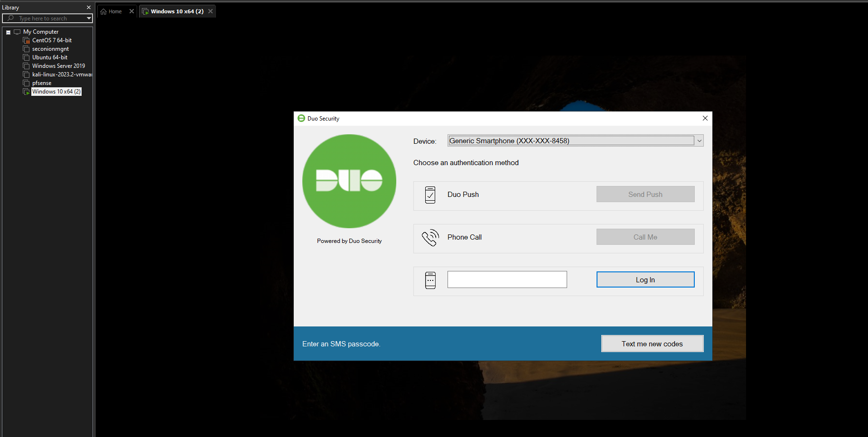
Task: Request codes with Text me new codes
Action: 652,344
